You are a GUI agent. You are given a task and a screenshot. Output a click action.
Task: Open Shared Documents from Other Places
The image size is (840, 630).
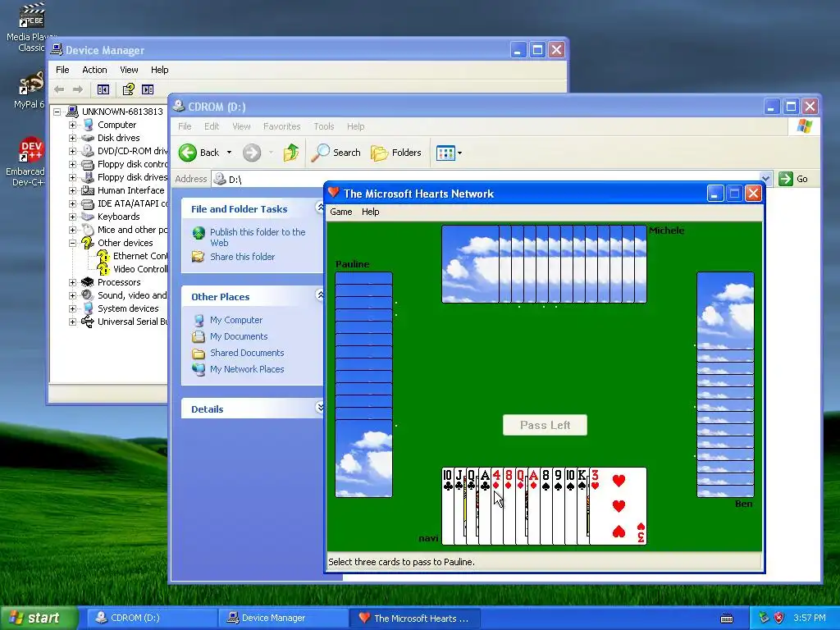247,353
